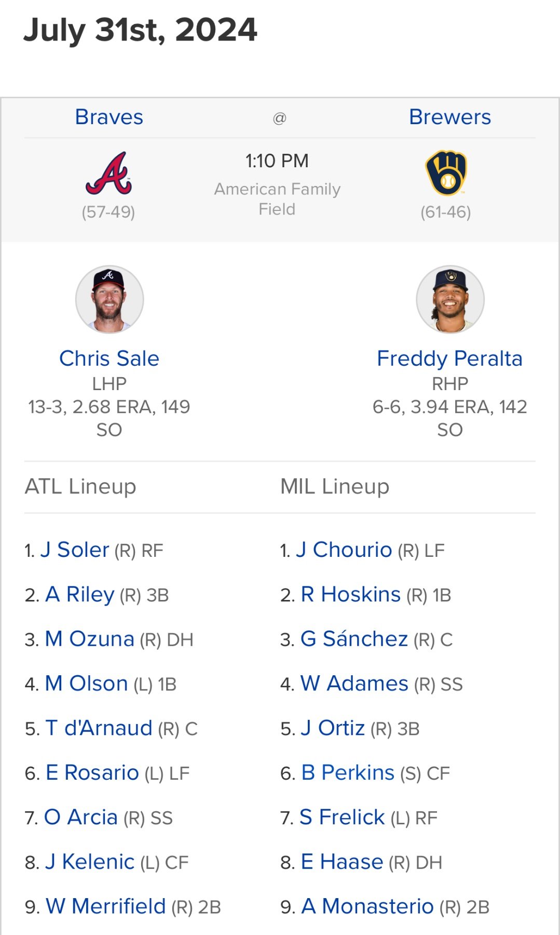View A Riley's player profile
The image size is (560, 935).
tap(80, 594)
